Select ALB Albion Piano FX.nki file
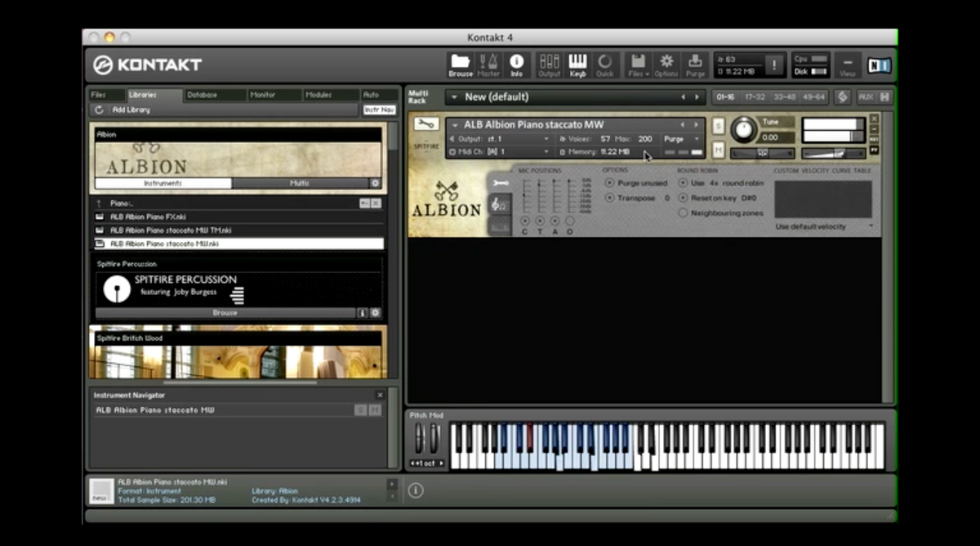The image size is (980, 546). coord(148,217)
